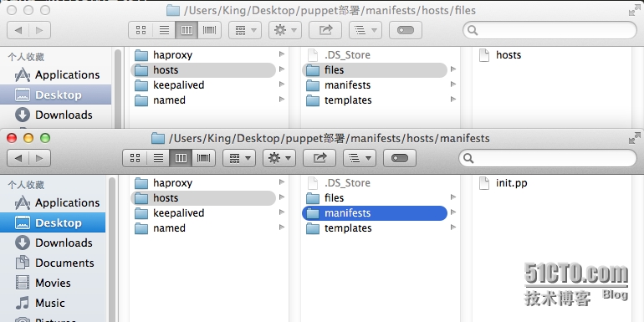Screen dimensions: 644x322
Task: Go back in rear files window
Action: (18, 30)
